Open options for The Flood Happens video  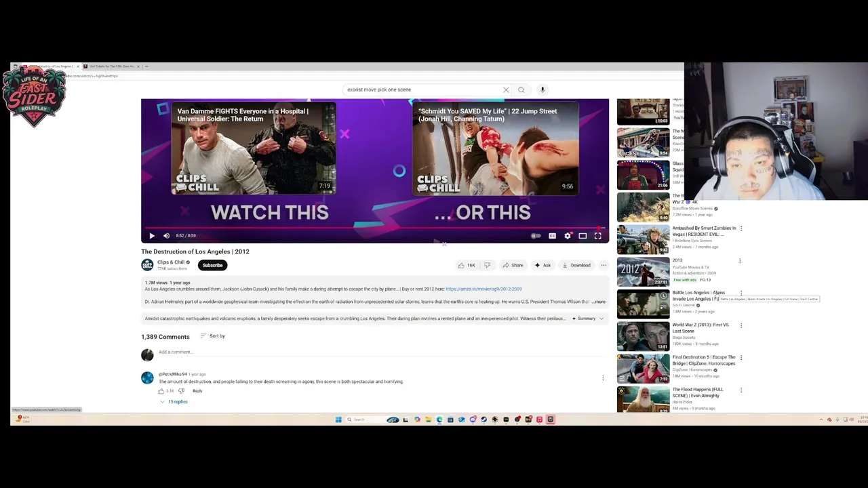(741, 390)
